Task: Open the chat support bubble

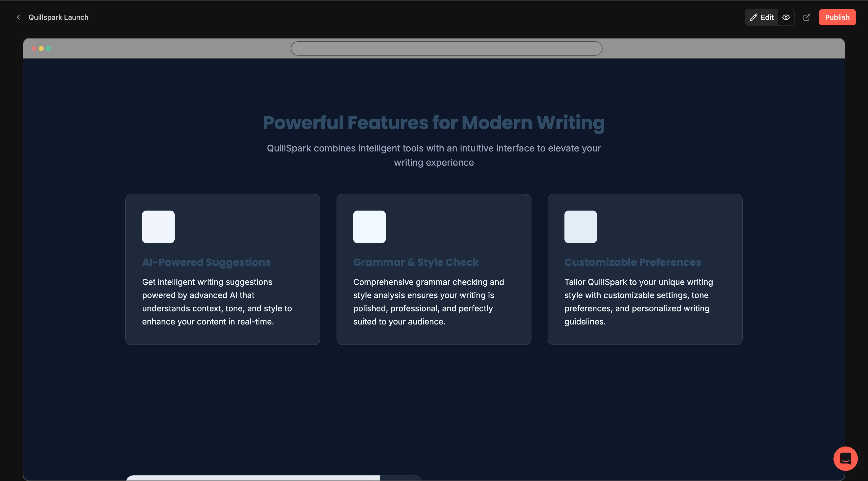Action: (845, 458)
